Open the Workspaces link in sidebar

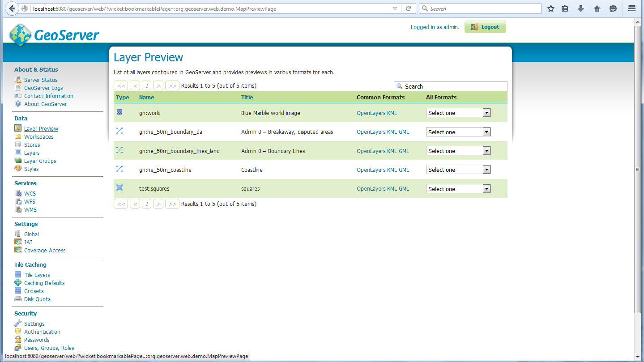pyautogui.click(x=39, y=136)
